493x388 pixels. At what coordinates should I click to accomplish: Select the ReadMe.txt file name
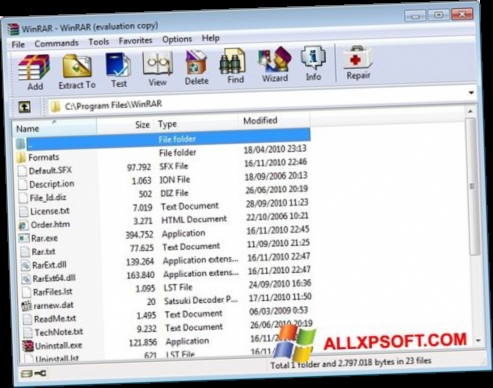[55, 319]
